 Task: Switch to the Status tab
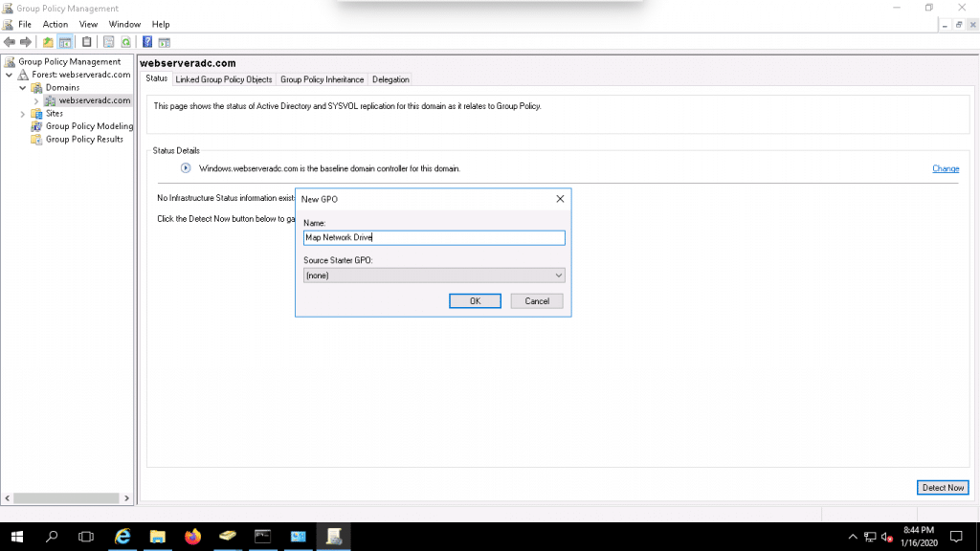pos(156,78)
